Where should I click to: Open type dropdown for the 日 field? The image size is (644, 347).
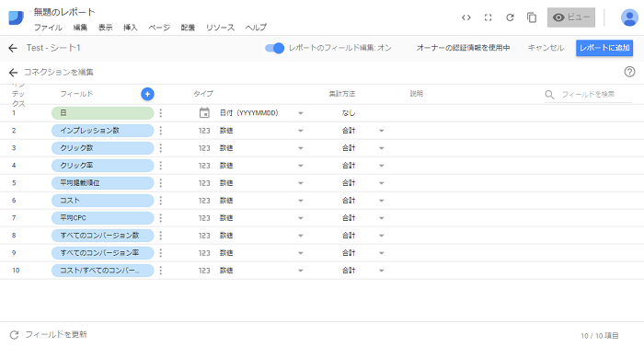pos(301,113)
